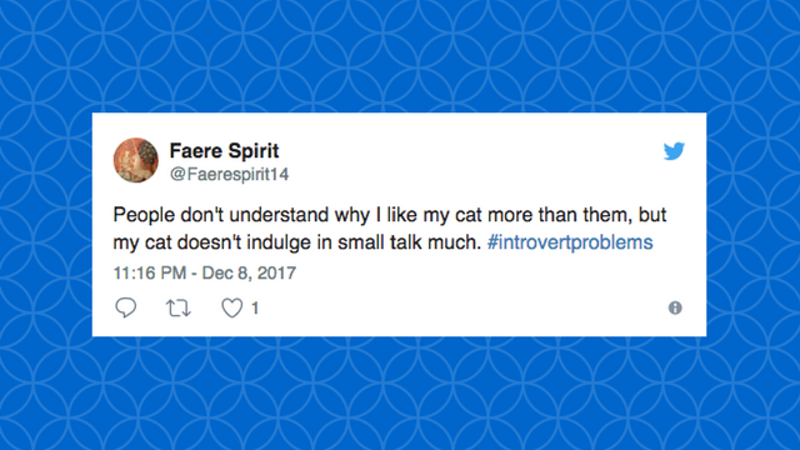Click empty white space right of Faere Spirit

click(x=469, y=153)
